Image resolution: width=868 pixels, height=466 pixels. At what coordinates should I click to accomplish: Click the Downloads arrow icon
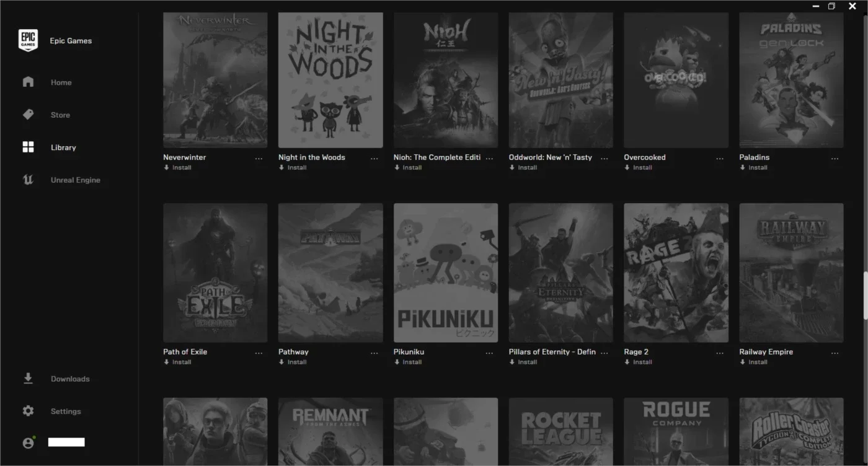pyautogui.click(x=28, y=378)
